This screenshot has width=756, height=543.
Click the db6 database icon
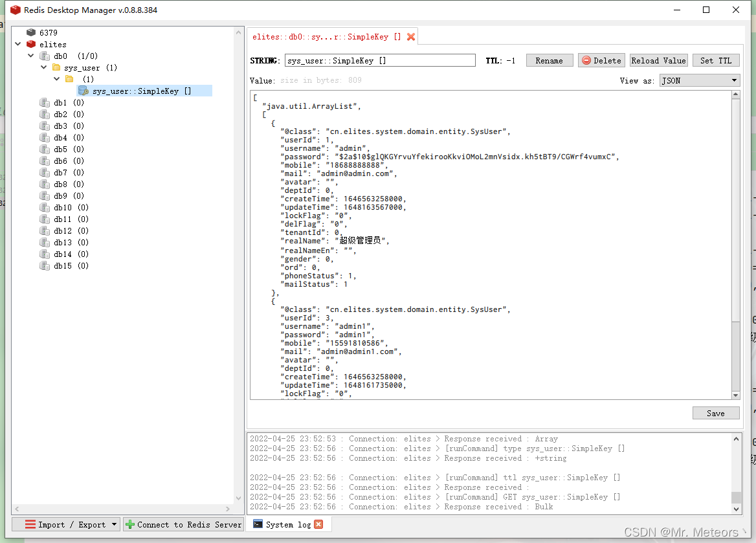(x=45, y=161)
